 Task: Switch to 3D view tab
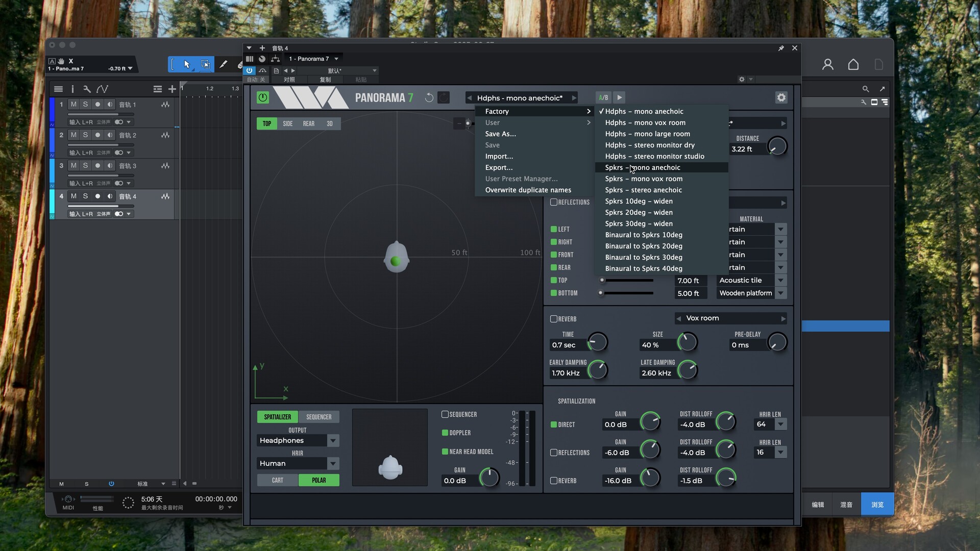330,123
